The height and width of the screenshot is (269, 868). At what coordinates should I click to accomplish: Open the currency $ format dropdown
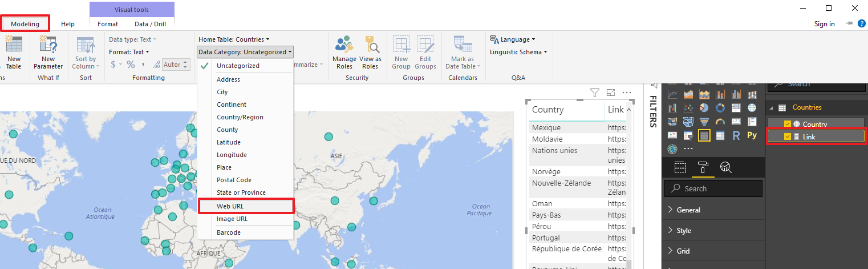(115, 65)
